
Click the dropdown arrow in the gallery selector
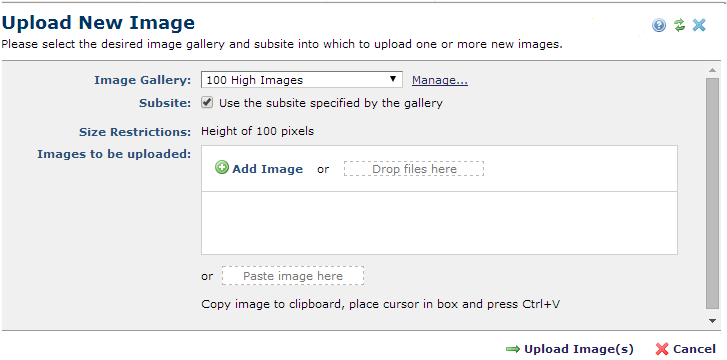click(x=393, y=79)
